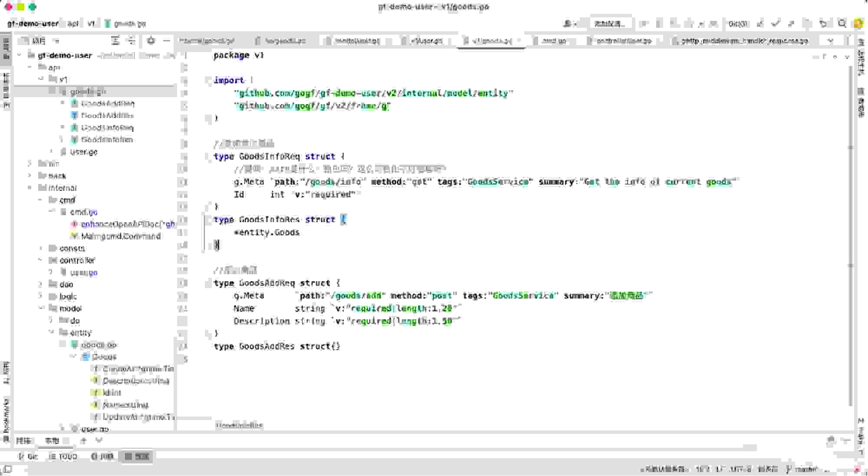Minimize the terminal panel with minus icon
Viewport: 868px width, 476px height.
click(846, 440)
